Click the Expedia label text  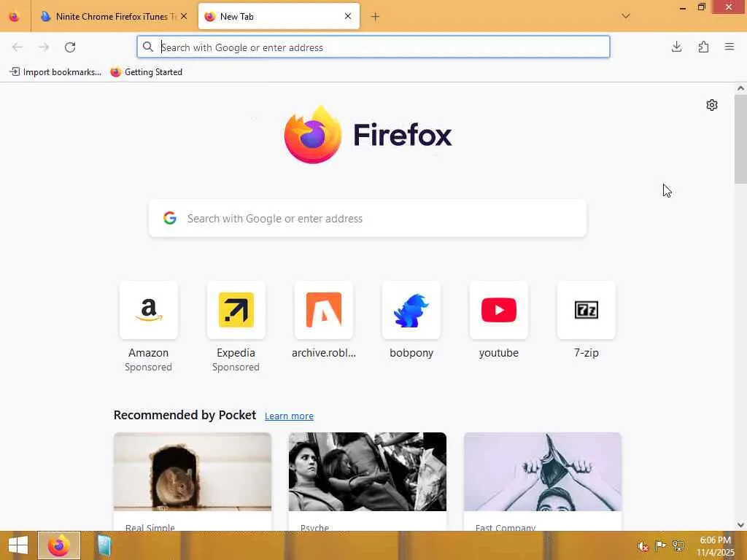[x=236, y=353]
